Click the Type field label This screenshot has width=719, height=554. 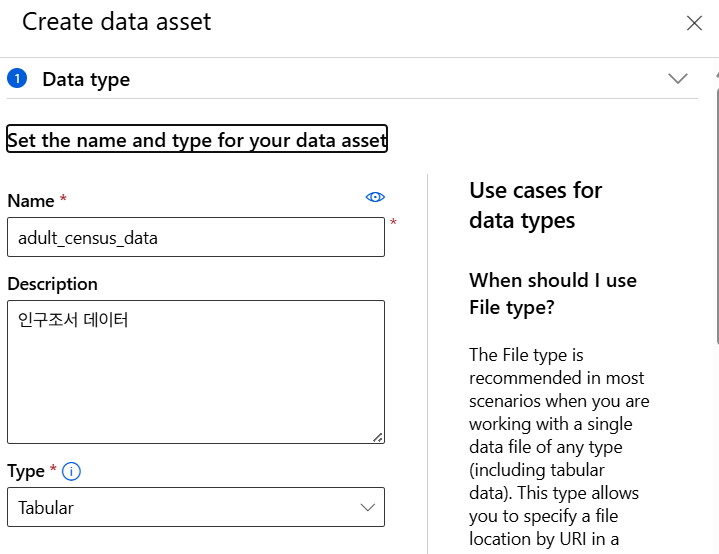coord(26,471)
